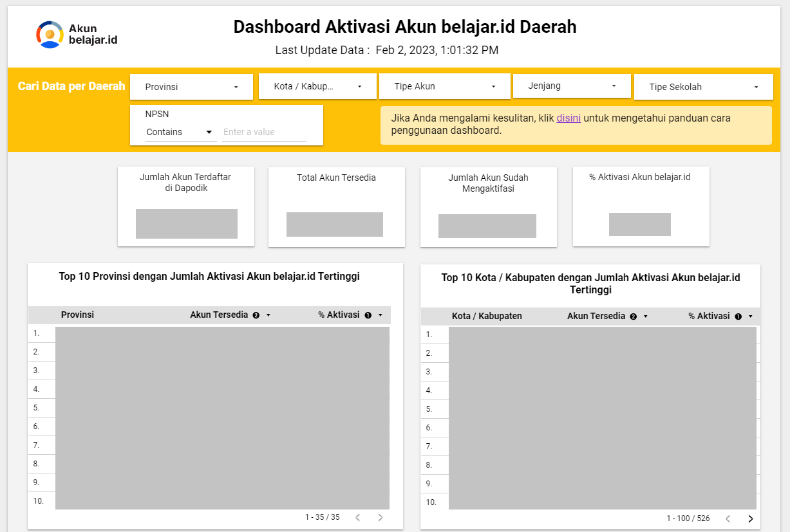Click the '1 - 100 / 526' page counter

[688, 518]
